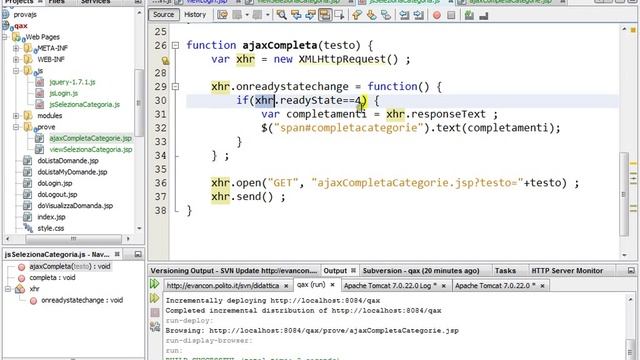Minimize the Output window group
Screen dimensions: 640x360
pyautogui.click(x=631, y=271)
